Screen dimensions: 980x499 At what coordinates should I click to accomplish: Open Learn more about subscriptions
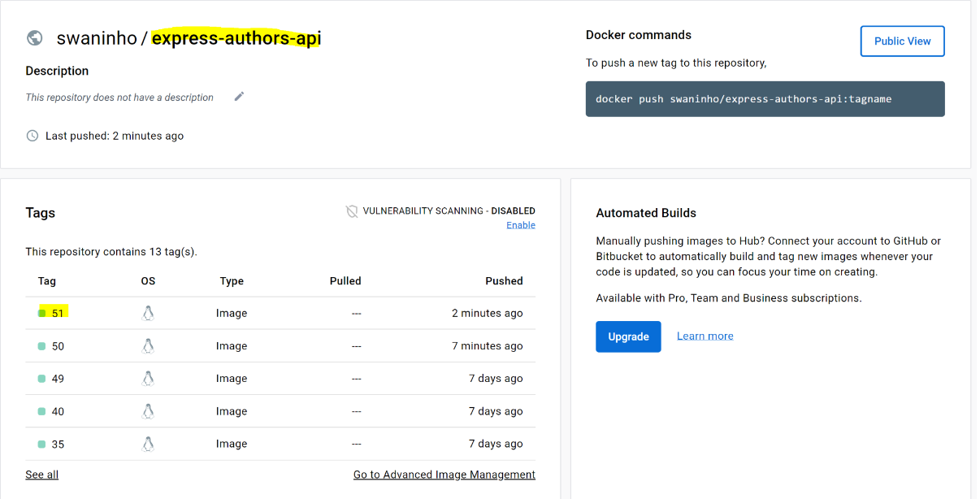point(705,336)
